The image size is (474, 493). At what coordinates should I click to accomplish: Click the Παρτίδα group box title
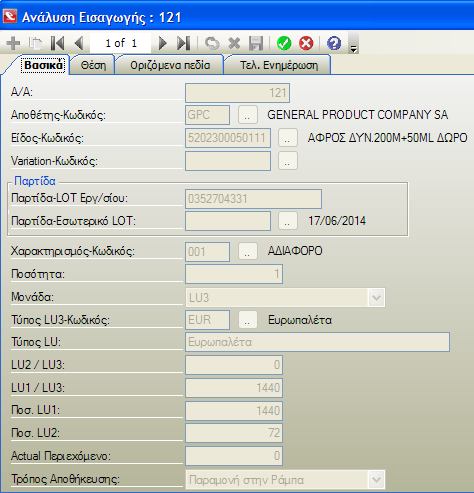pos(35,181)
